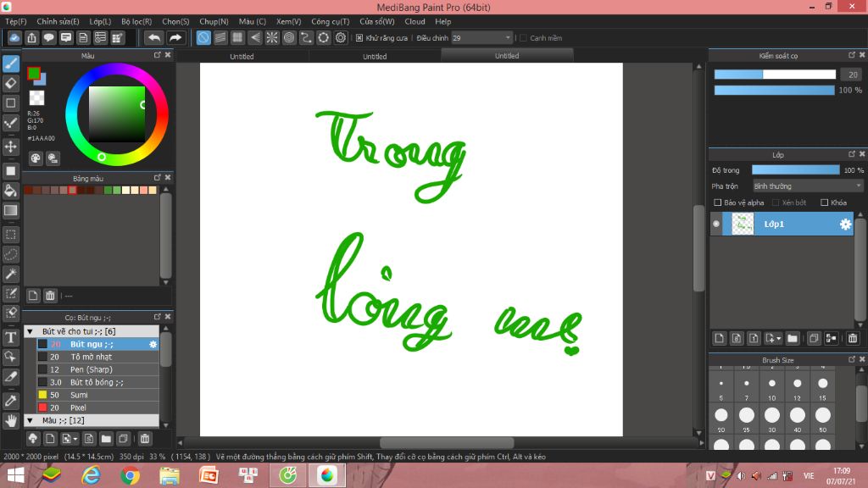This screenshot has width=868, height=488.
Task: Enable the curve snap guide
Action: pos(306,37)
